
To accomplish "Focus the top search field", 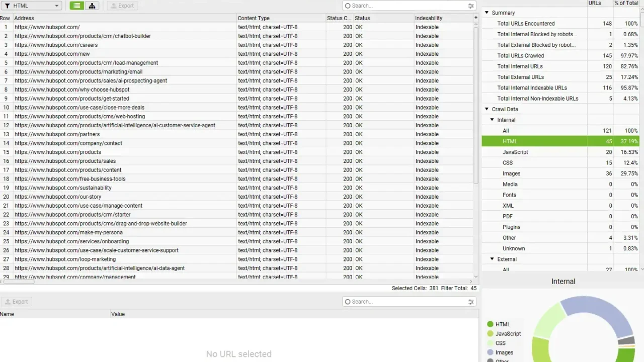I will [x=409, y=6].
